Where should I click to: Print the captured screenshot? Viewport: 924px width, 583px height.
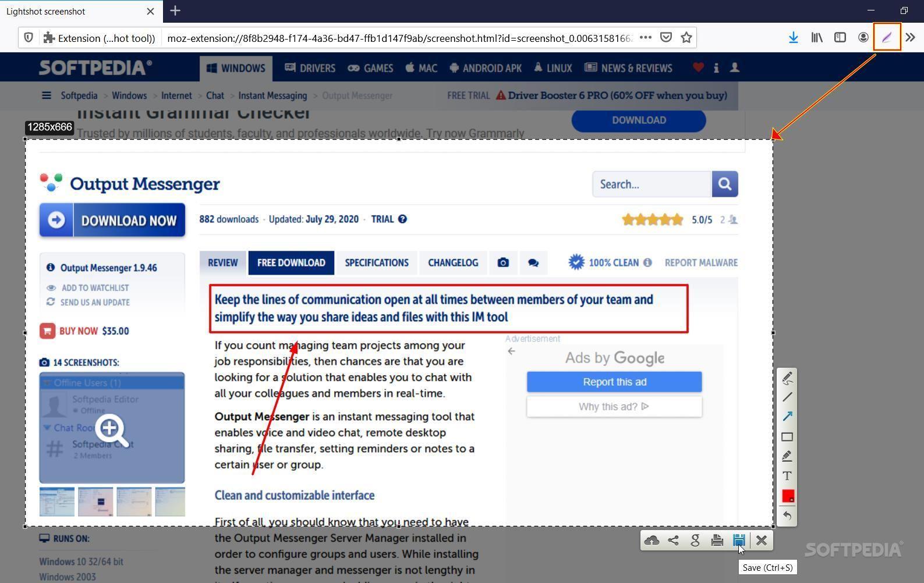pyautogui.click(x=717, y=541)
